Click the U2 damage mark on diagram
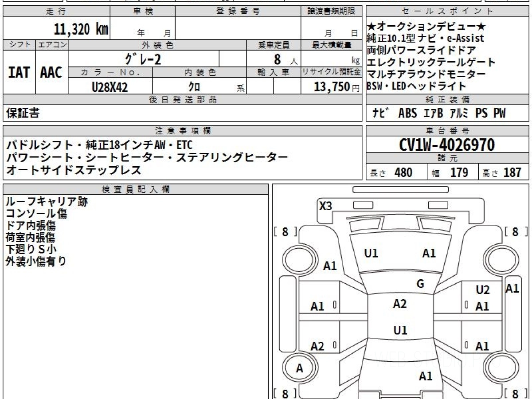This screenshot has height=399, width=532. 483,290
